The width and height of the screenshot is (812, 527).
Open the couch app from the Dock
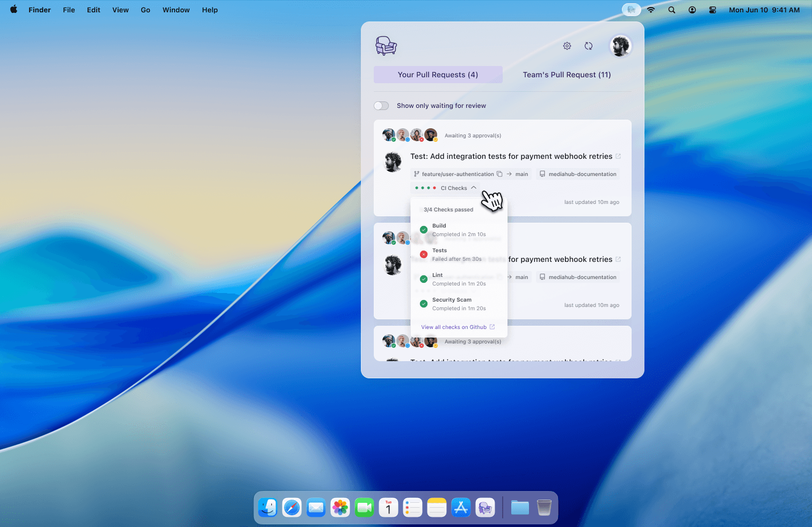(485, 507)
